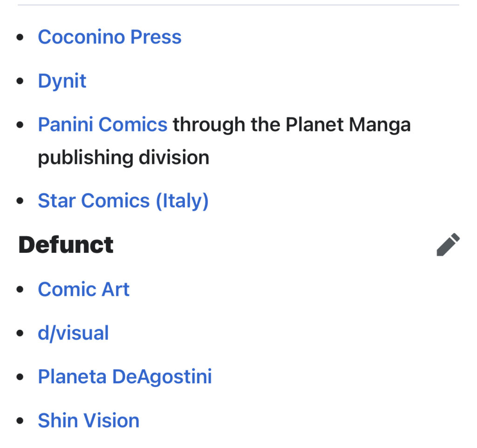Go to Star Comics (Italy) page
The width and height of the screenshot is (477, 448).
pos(123,201)
